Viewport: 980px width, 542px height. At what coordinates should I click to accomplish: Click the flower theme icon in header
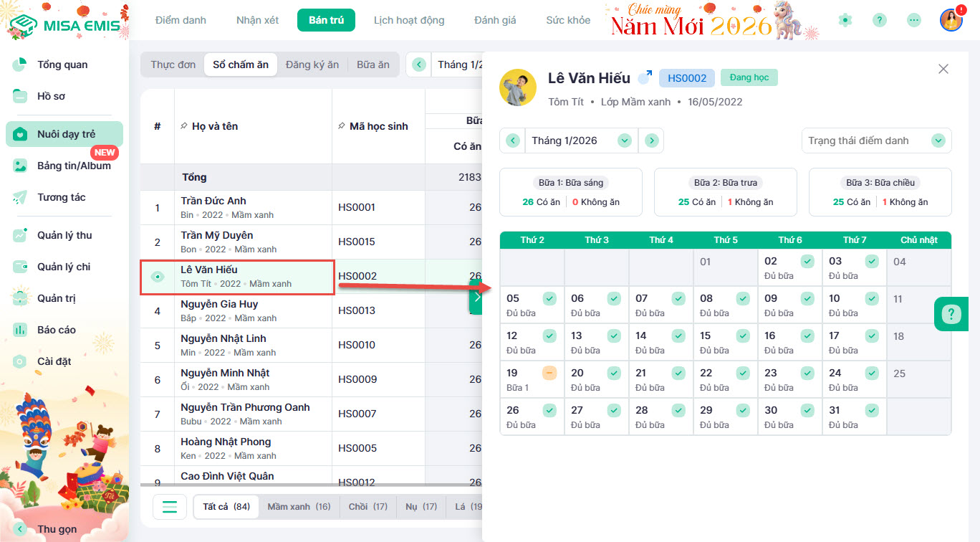click(845, 20)
